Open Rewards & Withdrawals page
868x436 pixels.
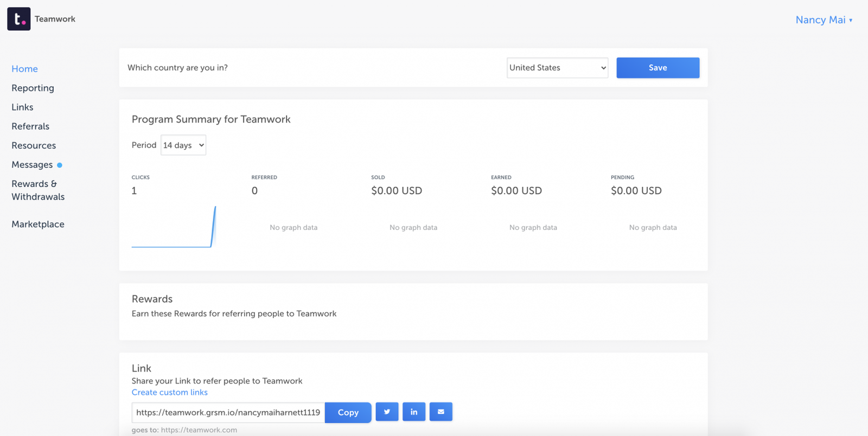click(x=38, y=190)
